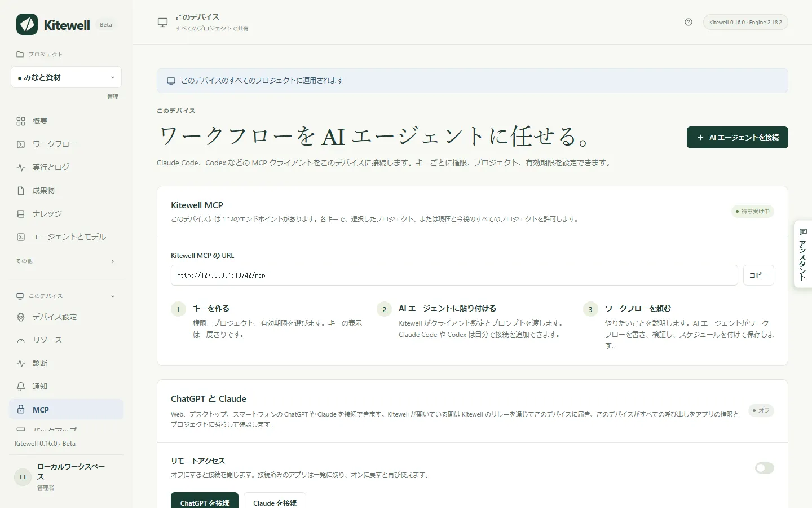Open the help question mark icon
This screenshot has width=812, height=508.
click(689, 22)
